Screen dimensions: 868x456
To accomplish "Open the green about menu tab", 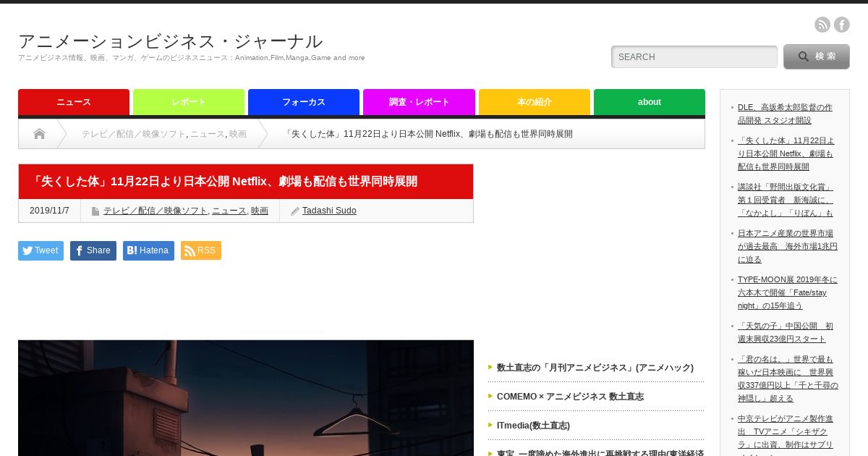I will pyautogui.click(x=650, y=102).
